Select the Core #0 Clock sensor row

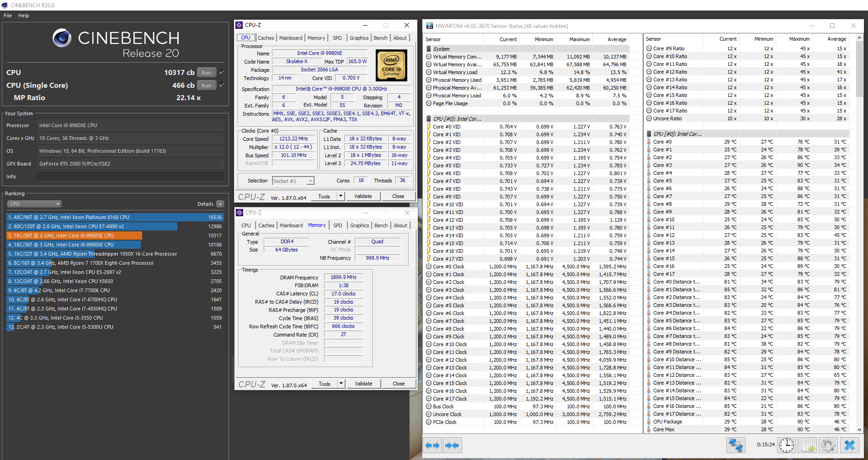click(527, 267)
